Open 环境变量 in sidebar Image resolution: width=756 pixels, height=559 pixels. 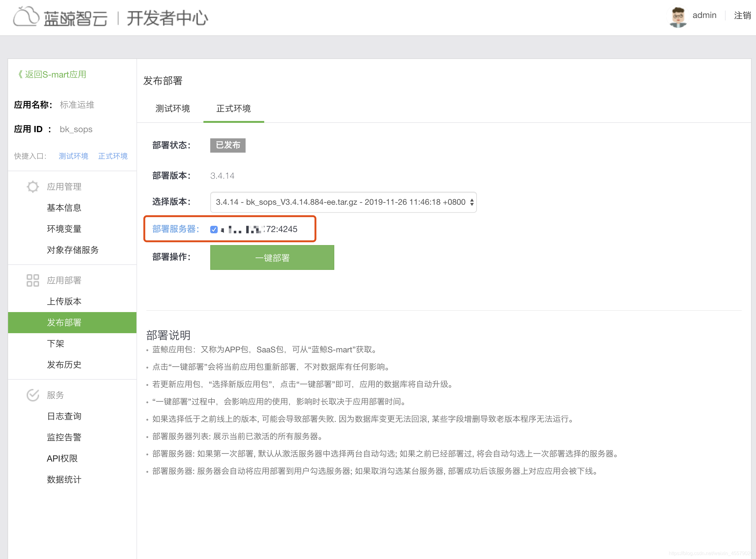[64, 229]
